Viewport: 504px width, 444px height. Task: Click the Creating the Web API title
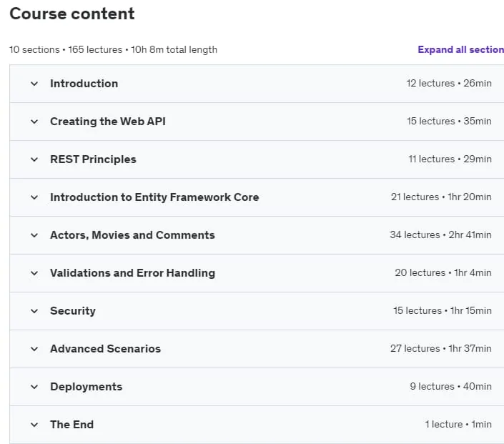point(108,122)
